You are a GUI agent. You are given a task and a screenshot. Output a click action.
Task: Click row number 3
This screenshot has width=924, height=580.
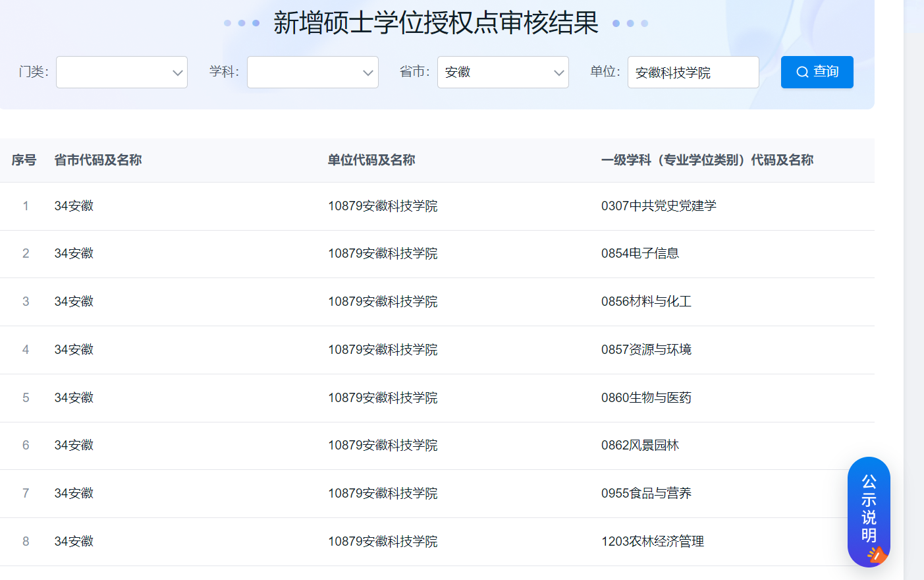(26, 301)
